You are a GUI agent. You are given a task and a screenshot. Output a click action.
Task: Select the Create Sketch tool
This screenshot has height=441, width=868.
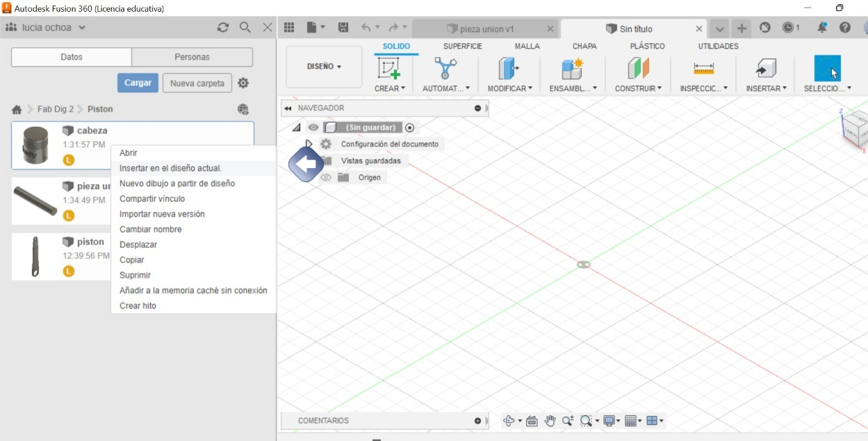coord(388,69)
